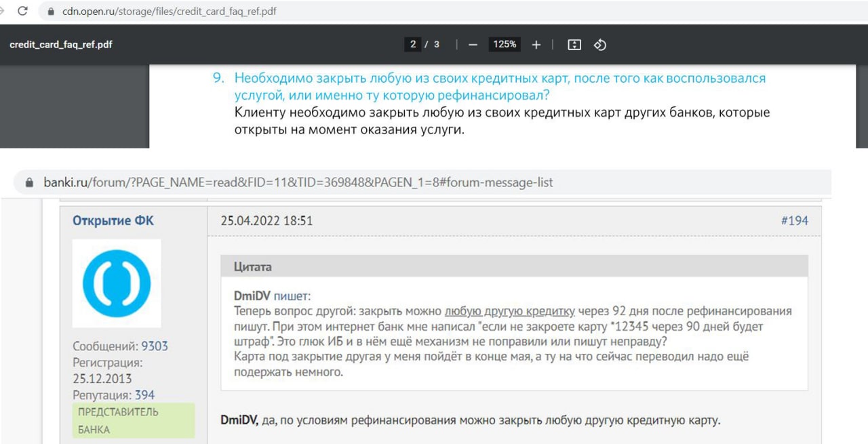The height and width of the screenshot is (444, 868).
Task: Rotate the PDF with the rotate icon
Action: click(x=600, y=45)
